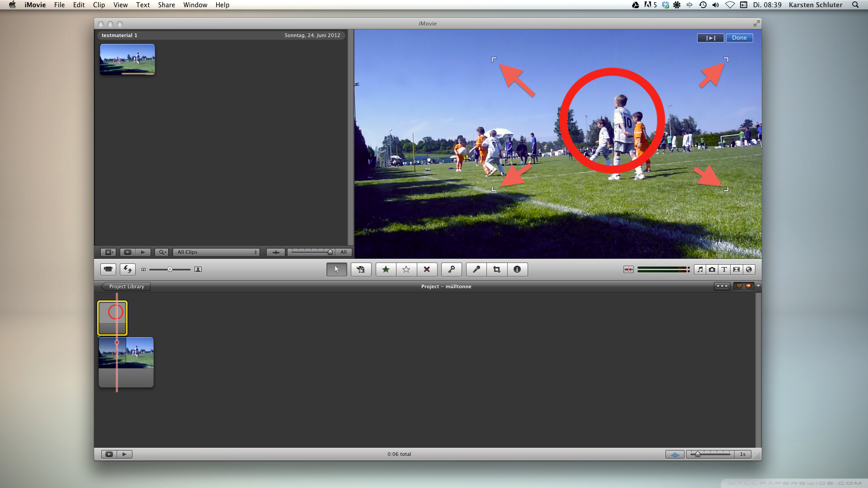Go back to Project Library
This screenshot has height=488, width=868.
tap(126, 286)
